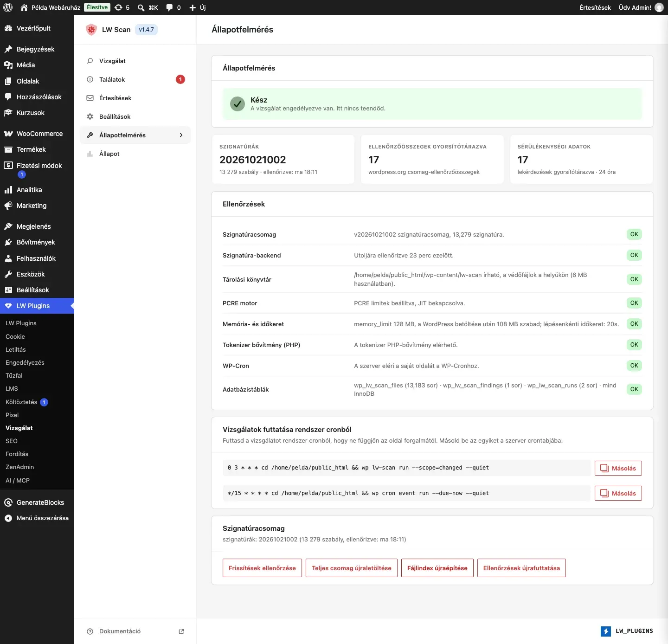Click the Találatok alert icon
Image resolution: width=668 pixels, height=644 pixels.
(90, 79)
